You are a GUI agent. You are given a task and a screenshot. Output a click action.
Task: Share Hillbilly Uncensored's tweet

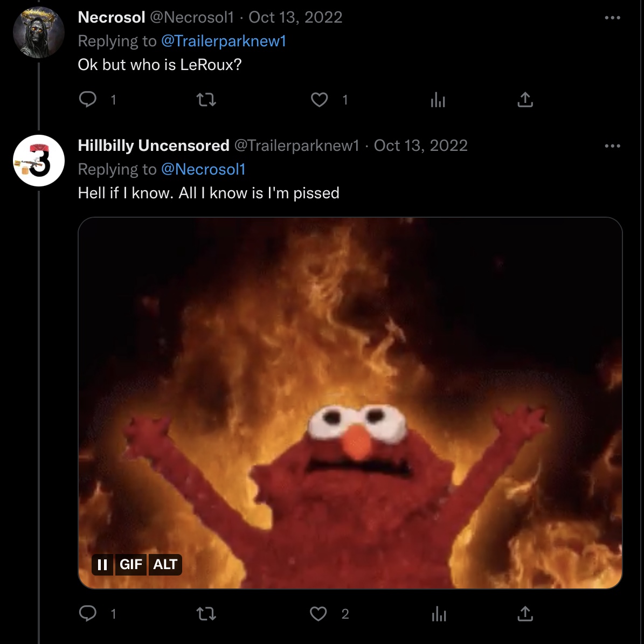pos(525,613)
